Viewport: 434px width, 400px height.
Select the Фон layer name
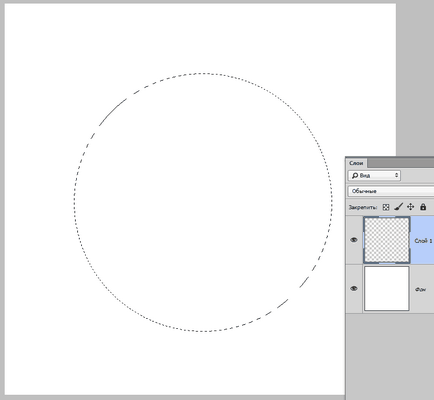click(x=420, y=289)
